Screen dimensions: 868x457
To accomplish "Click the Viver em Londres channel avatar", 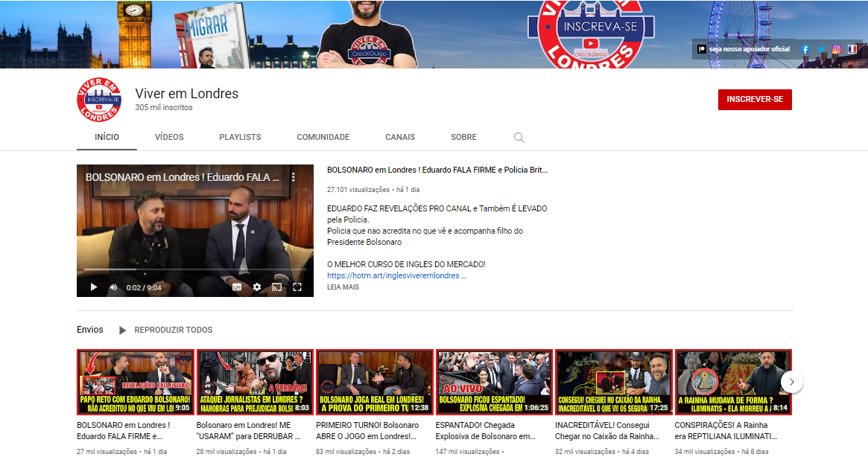I will tap(99, 100).
